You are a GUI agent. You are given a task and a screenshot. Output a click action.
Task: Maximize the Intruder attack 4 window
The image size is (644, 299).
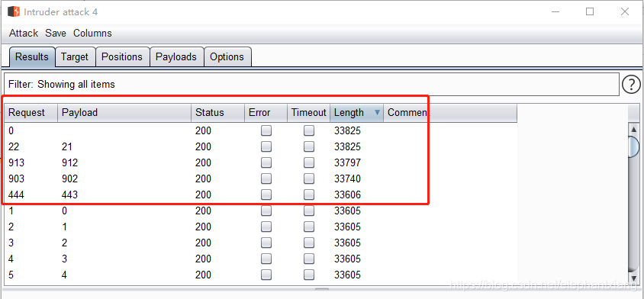point(590,11)
